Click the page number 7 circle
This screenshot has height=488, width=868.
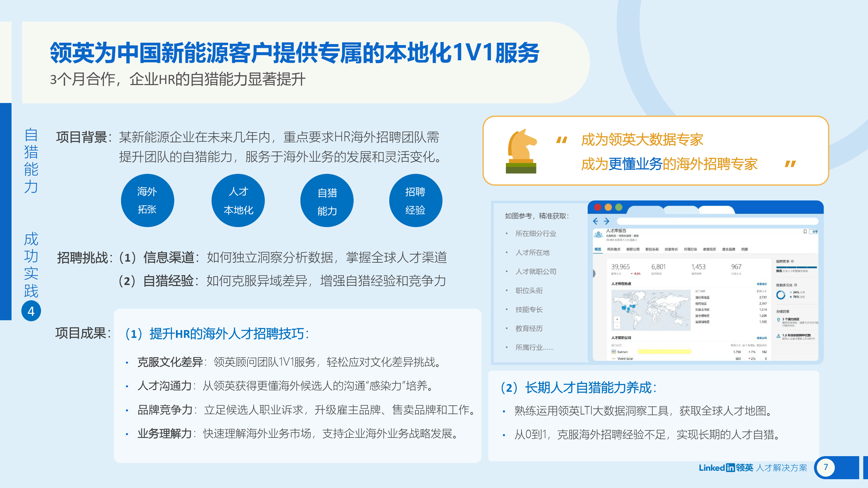pos(826,467)
